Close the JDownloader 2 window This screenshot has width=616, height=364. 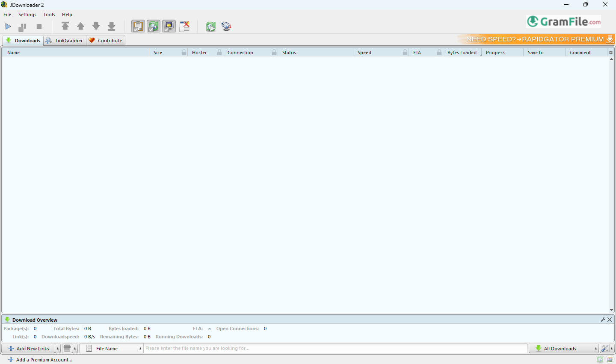click(605, 5)
